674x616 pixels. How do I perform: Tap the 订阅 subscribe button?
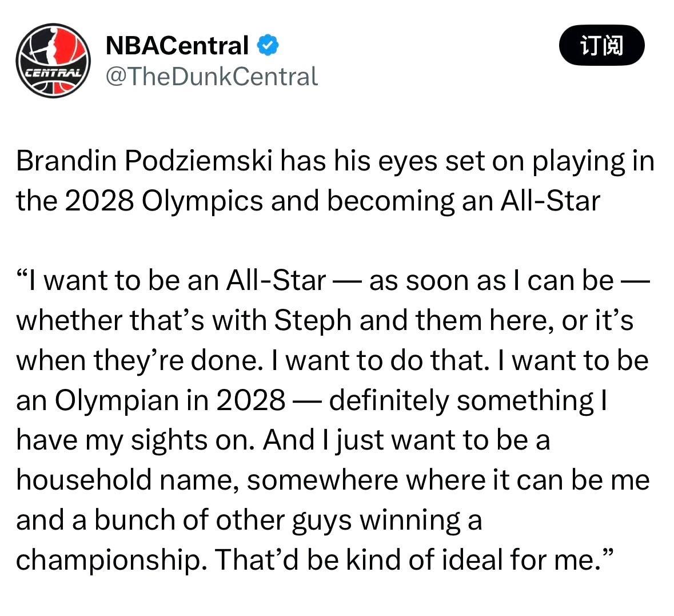(x=601, y=45)
